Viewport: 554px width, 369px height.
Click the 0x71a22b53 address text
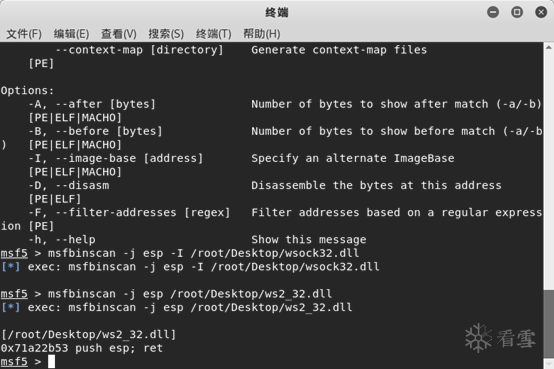[x=34, y=348]
